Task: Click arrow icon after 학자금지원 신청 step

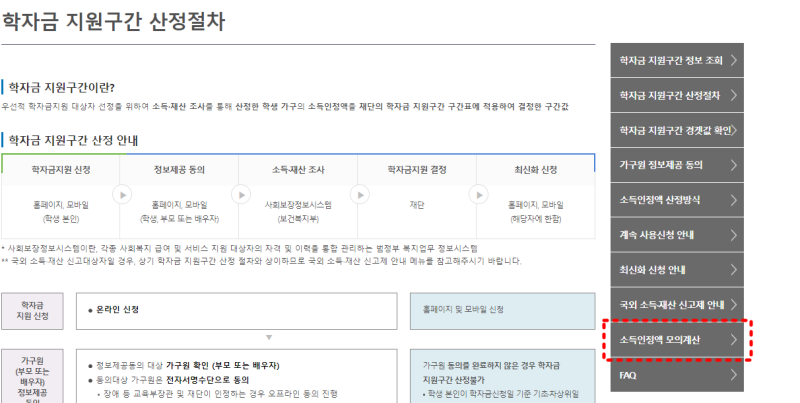Action: point(122,194)
